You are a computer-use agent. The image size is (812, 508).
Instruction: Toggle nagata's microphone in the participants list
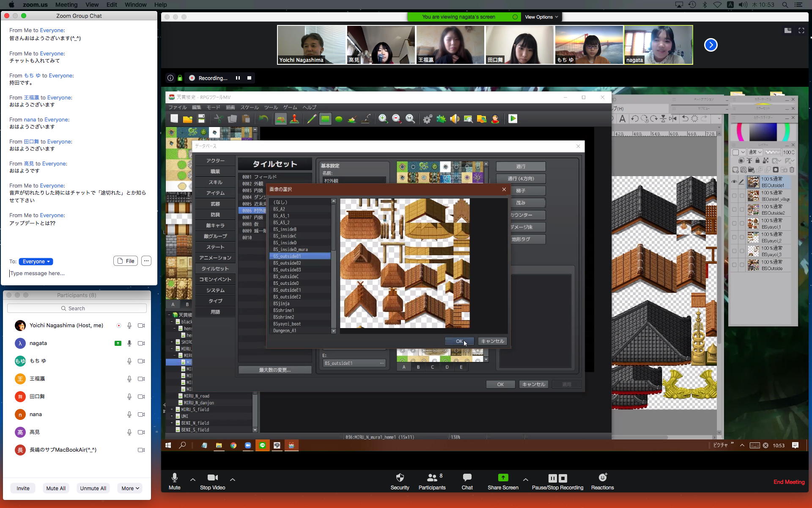tap(129, 343)
